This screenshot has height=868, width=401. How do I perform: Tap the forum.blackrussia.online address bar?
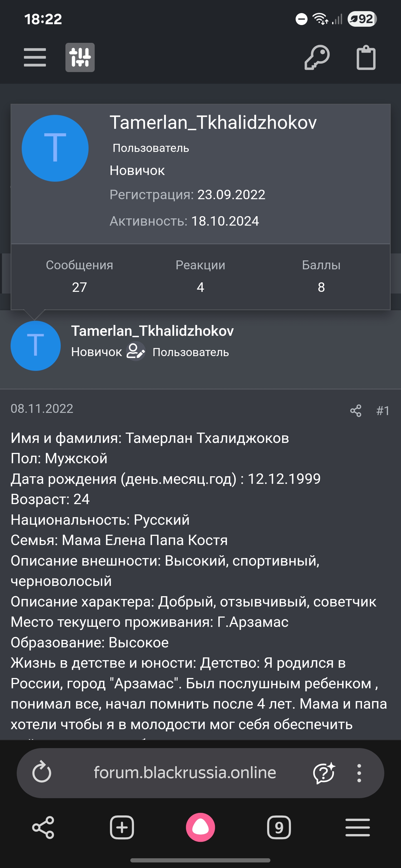tap(185, 772)
